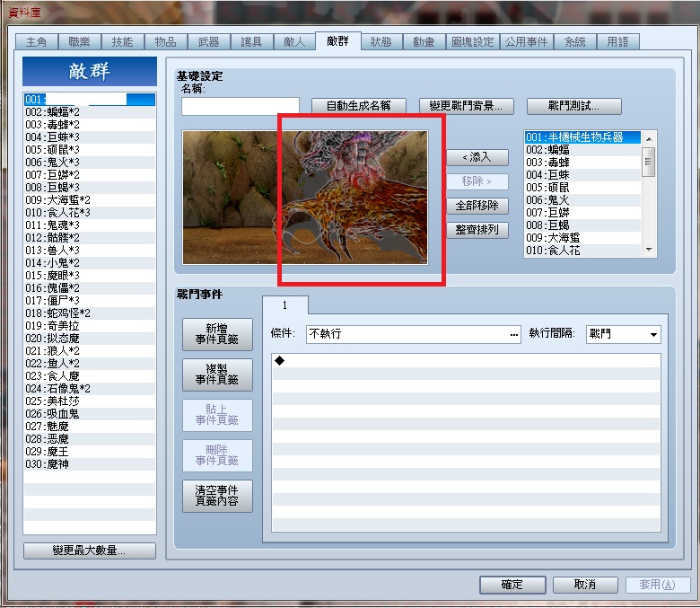Switch to the 敵人 tab
This screenshot has width=700, height=608.
pyautogui.click(x=294, y=41)
